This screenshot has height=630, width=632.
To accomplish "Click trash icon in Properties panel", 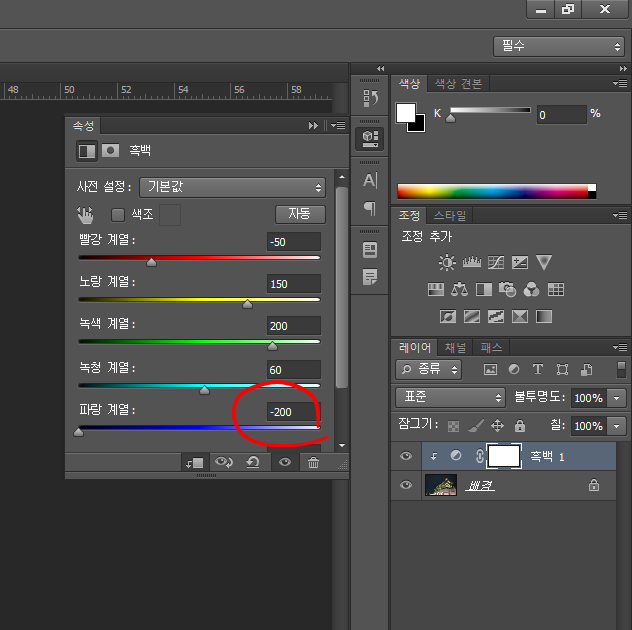I will [x=313, y=462].
